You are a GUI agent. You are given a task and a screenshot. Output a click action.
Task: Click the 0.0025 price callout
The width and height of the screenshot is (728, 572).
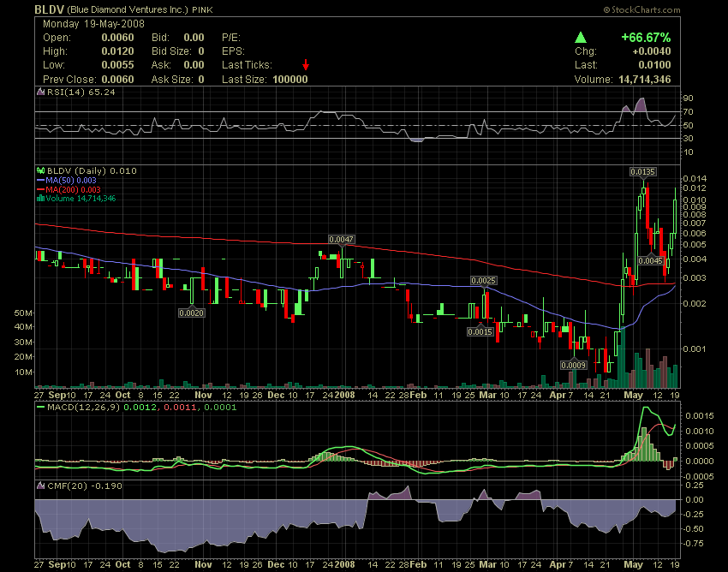pos(483,280)
